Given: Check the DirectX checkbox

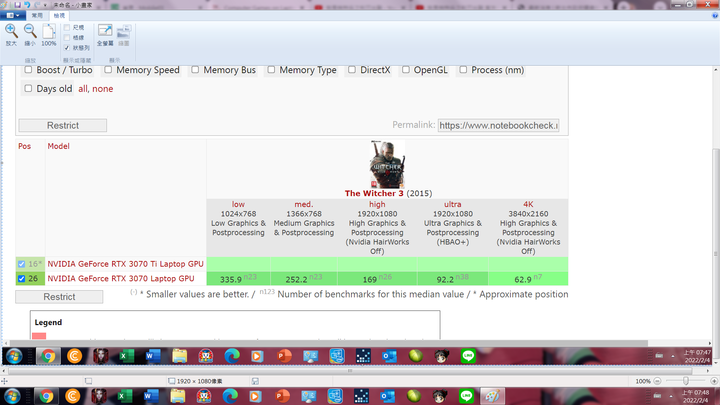Looking at the screenshot, I should (352, 70).
